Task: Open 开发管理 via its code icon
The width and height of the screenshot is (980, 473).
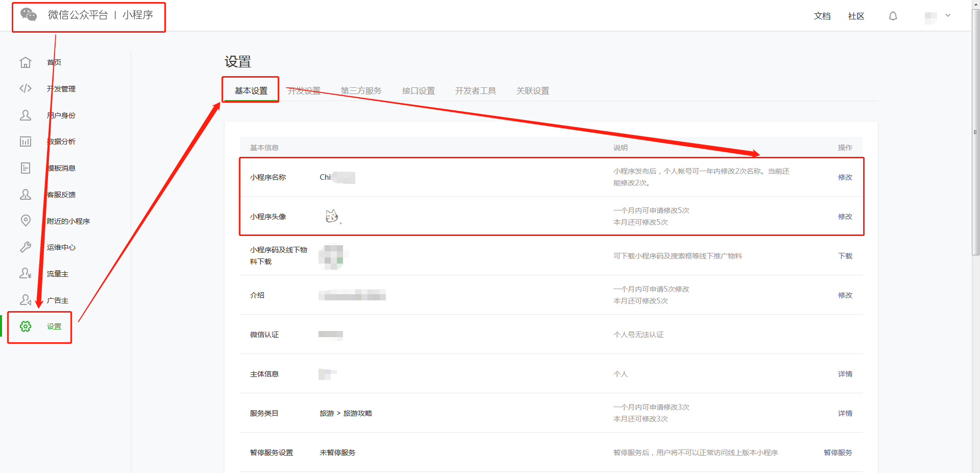Action: [x=26, y=88]
